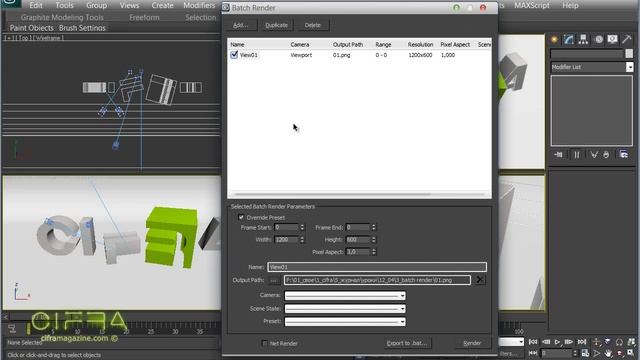Click Make Unique stack icon
The height and width of the screenshot is (360, 640).
(594, 154)
